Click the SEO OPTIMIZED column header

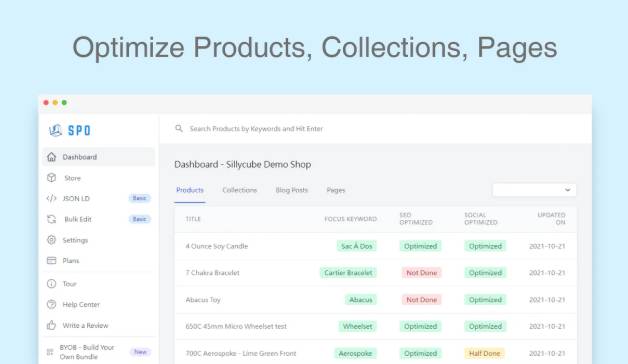pos(416,219)
